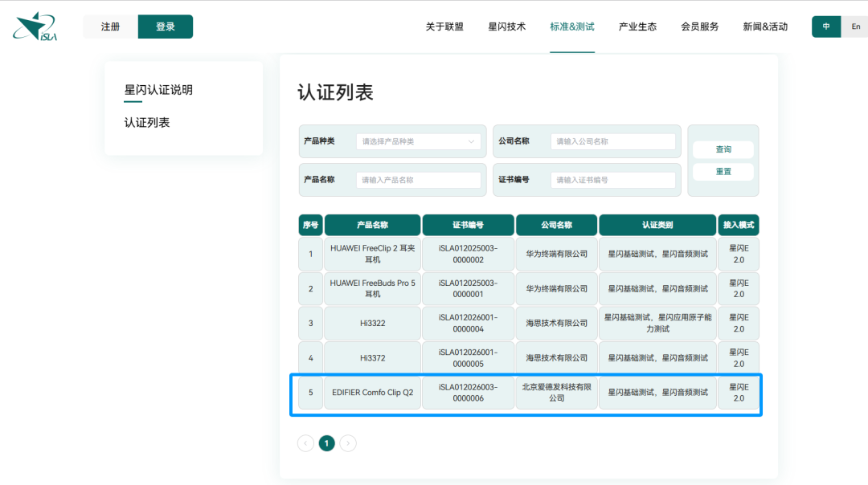
Task: Open the 关于联盟 menu
Action: pos(444,26)
